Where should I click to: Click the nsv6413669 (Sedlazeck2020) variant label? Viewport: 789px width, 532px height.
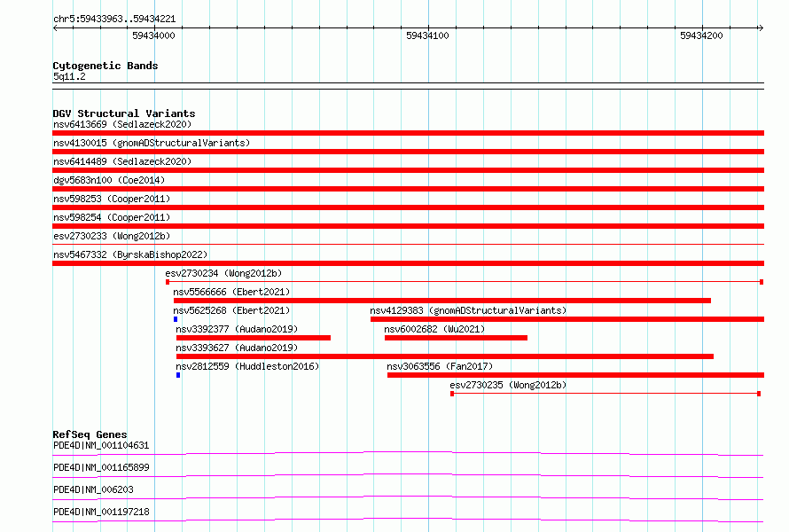click(122, 124)
